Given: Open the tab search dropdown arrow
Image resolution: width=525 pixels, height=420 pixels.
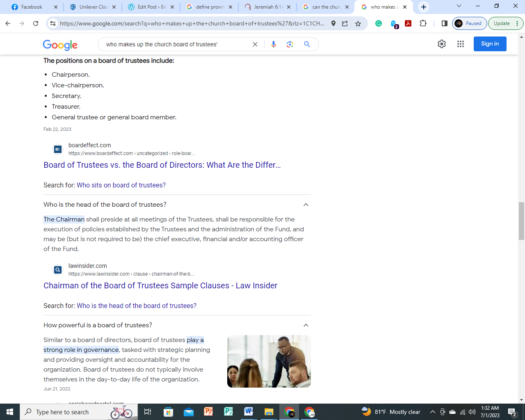Looking at the screenshot, I should click(459, 6).
